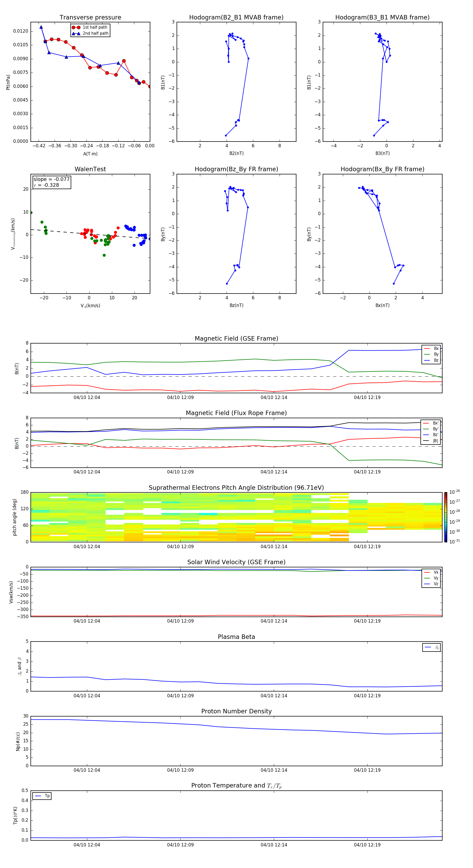Viewport: 473px width, 868px height.
Task: Click '04/10 12:04' tick under the GSE magnetic field plot
Action: pos(87,398)
